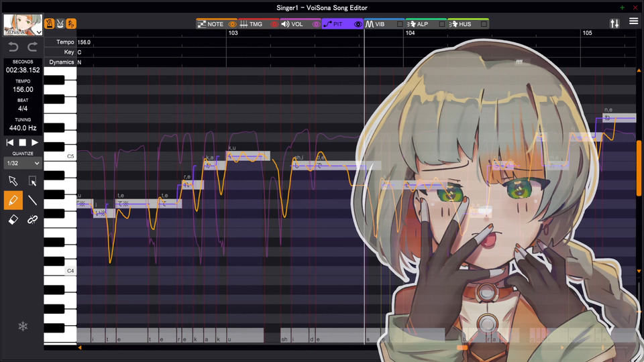This screenshot has height=362, width=644.
Task: Click the 'sh' phoneme block in the bottom lane
Action: pos(286,335)
